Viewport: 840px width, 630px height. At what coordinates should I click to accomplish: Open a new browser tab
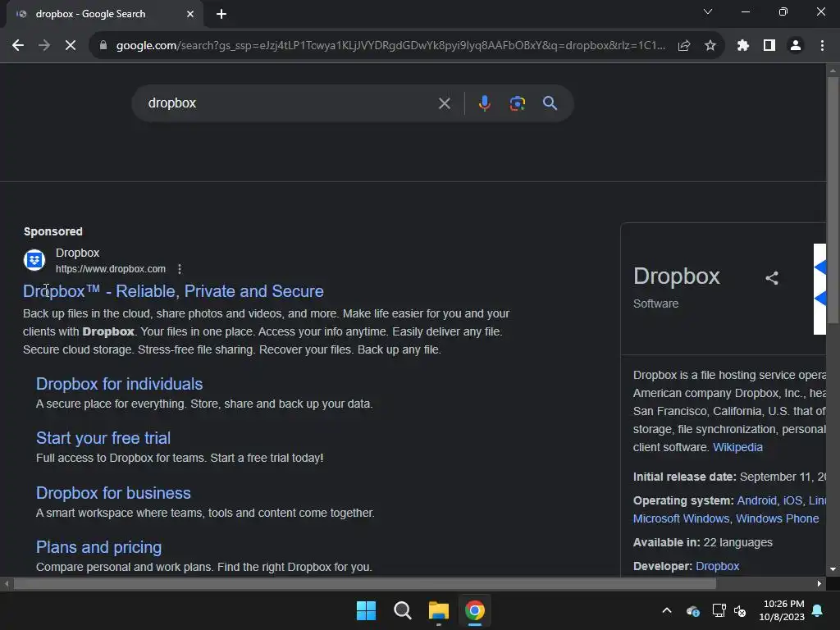(x=221, y=14)
